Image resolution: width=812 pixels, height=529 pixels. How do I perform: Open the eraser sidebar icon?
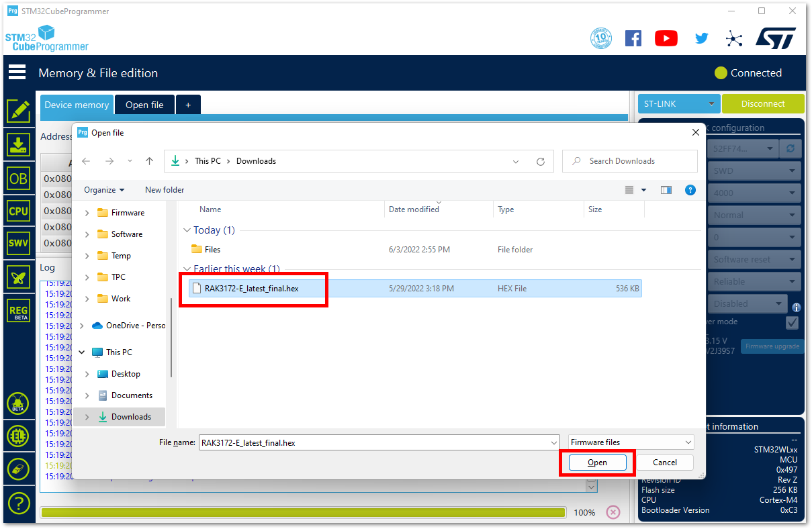[x=18, y=469]
